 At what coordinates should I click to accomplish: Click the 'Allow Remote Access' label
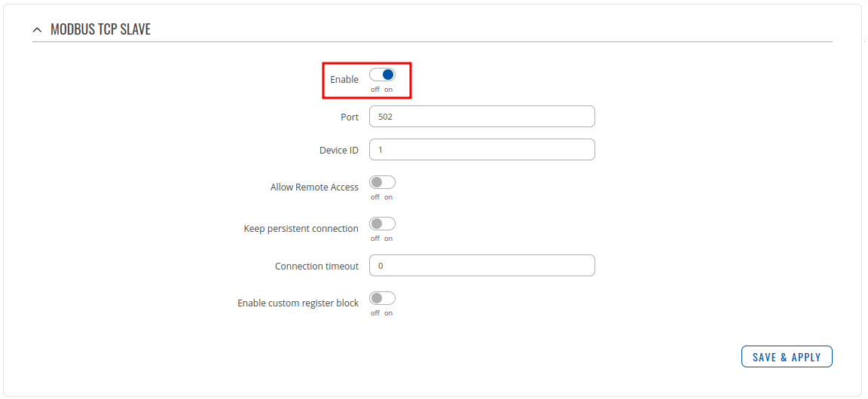click(314, 187)
